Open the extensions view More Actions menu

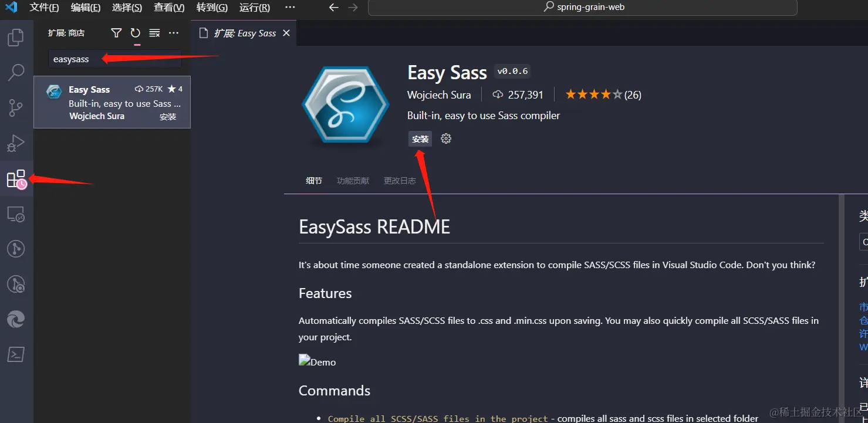(174, 33)
